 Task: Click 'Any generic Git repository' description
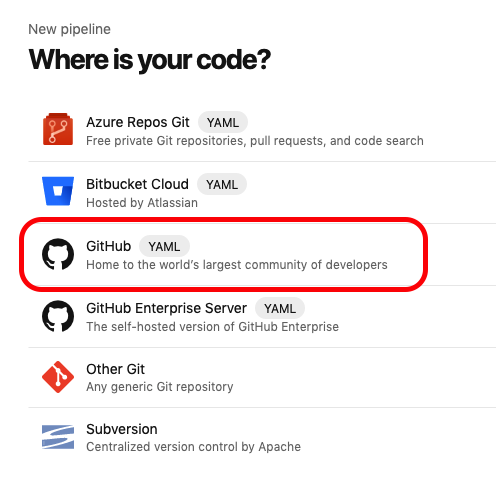coord(160,387)
